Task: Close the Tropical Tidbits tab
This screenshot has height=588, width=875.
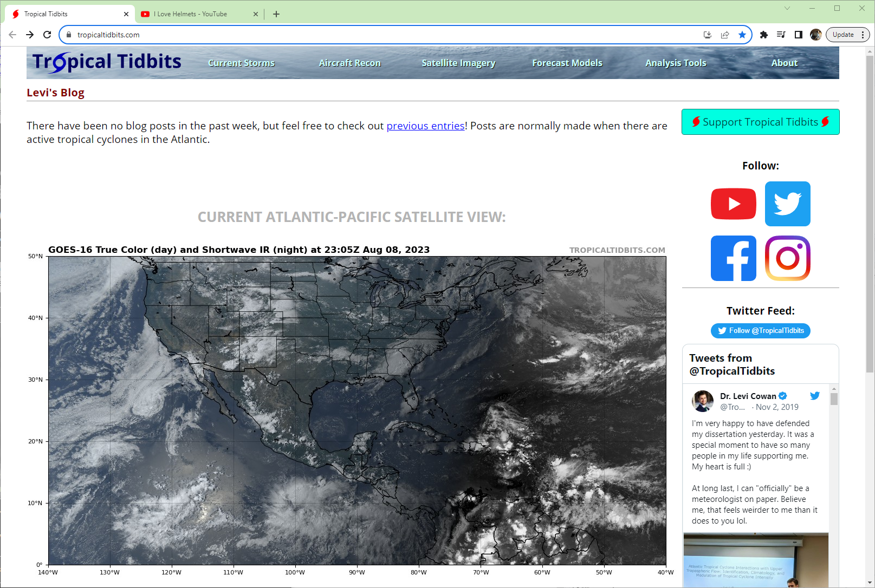Action: (x=126, y=14)
